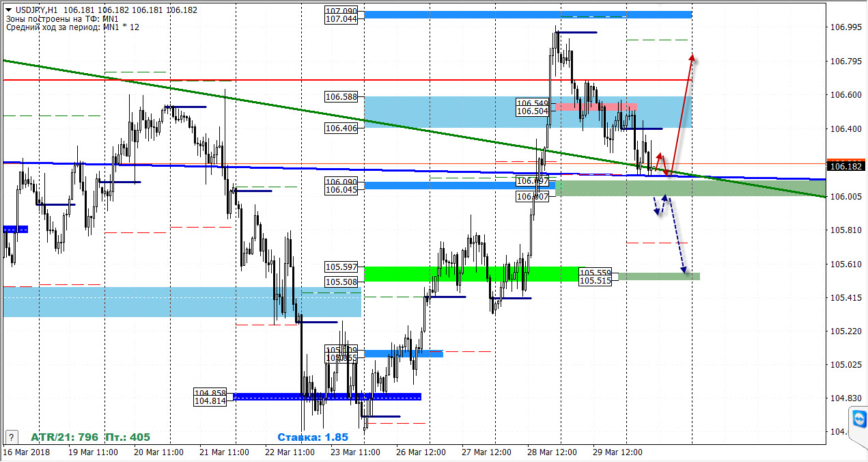Screen dimensions: 868x462
Task: Click the 104.858 support label
Action: [210, 393]
